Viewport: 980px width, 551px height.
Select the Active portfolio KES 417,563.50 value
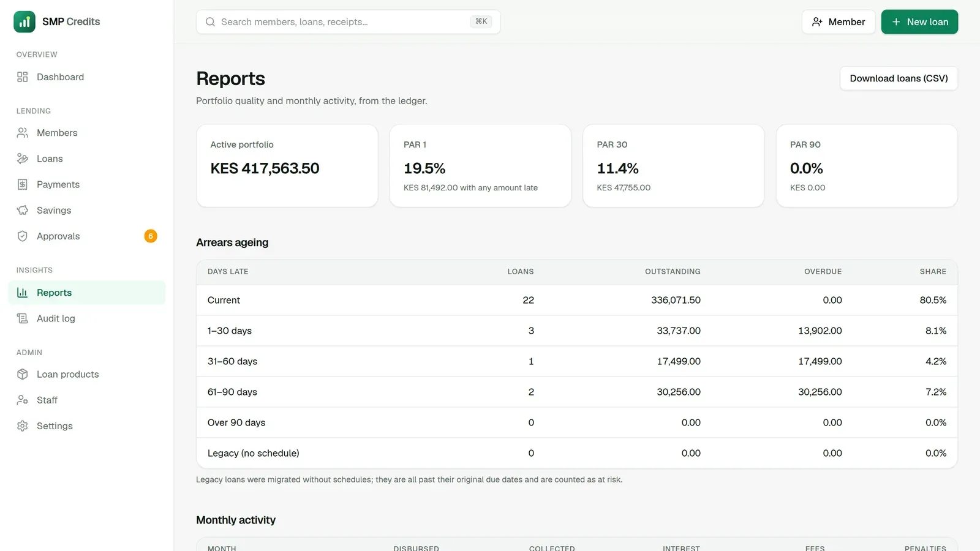click(x=265, y=168)
